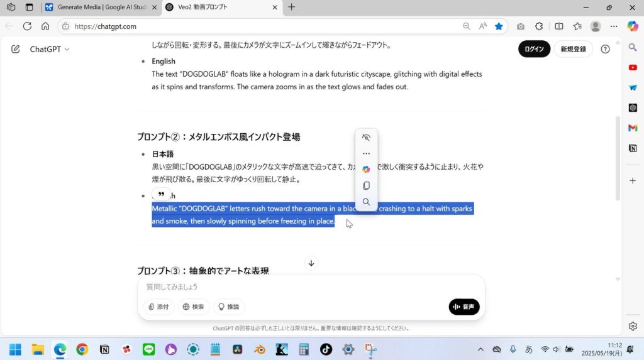The height and width of the screenshot is (360, 644).
Task: Click the 新規登録 sign-up button
Action: pyautogui.click(x=573, y=49)
